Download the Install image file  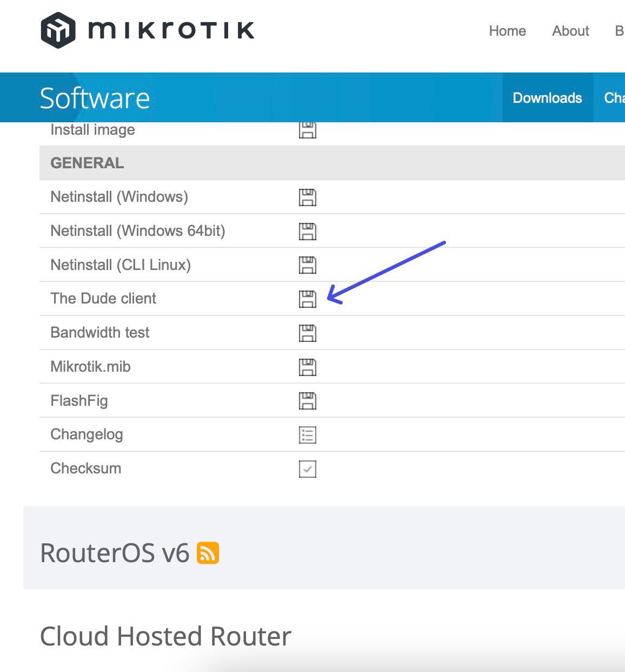(308, 130)
